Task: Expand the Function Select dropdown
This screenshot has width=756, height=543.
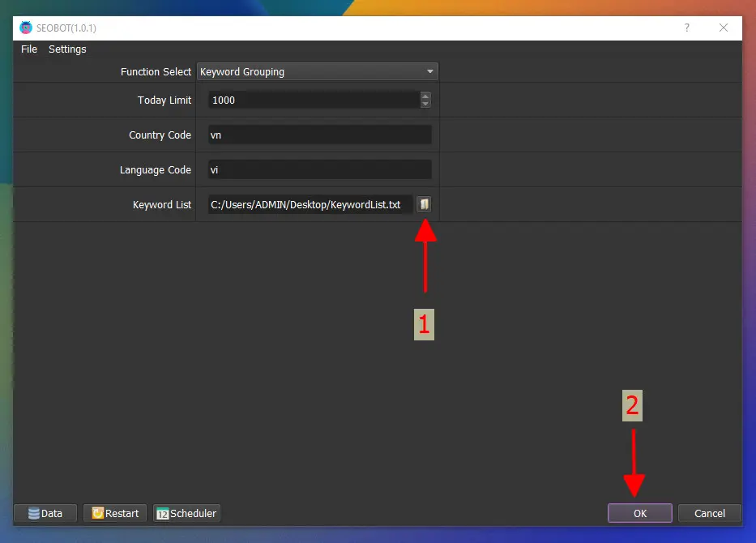Action: coord(318,72)
